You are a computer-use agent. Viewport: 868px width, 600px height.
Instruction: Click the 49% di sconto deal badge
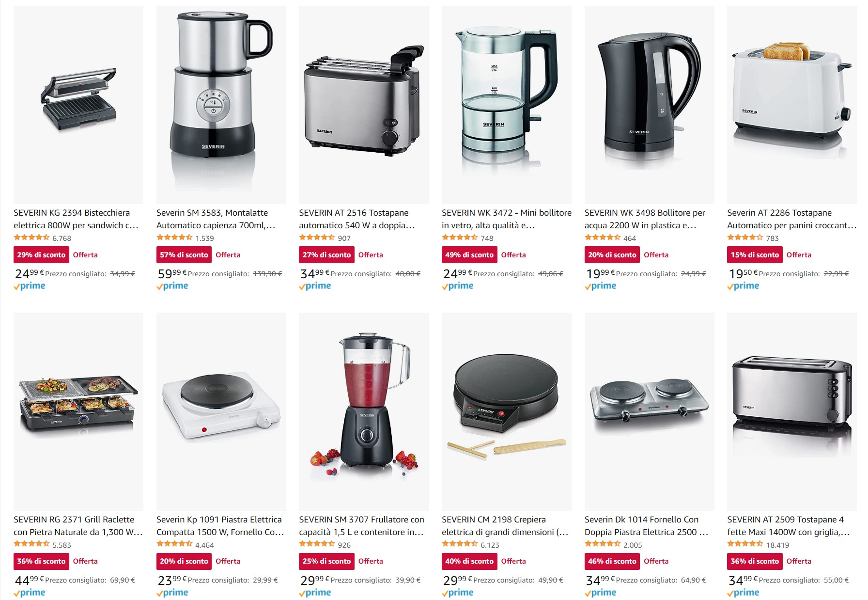coord(469,255)
